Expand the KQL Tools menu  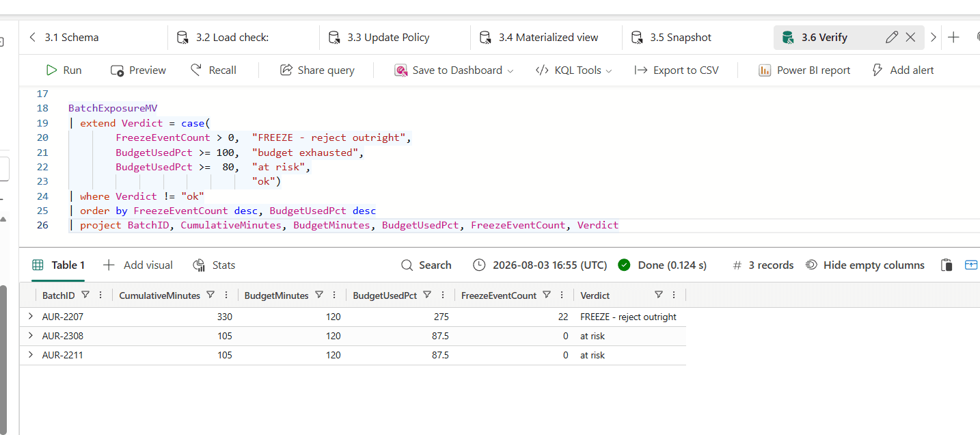pyautogui.click(x=573, y=70)
